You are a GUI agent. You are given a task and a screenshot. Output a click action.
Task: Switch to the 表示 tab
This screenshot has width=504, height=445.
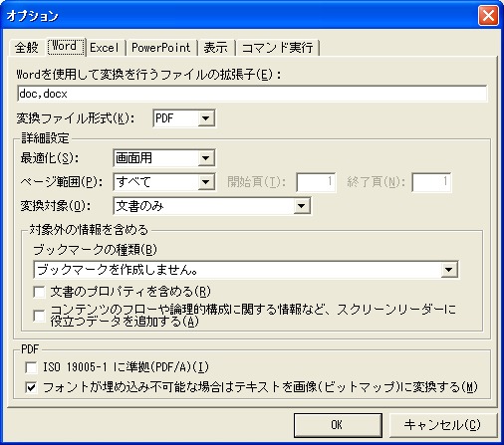(216, 48)
